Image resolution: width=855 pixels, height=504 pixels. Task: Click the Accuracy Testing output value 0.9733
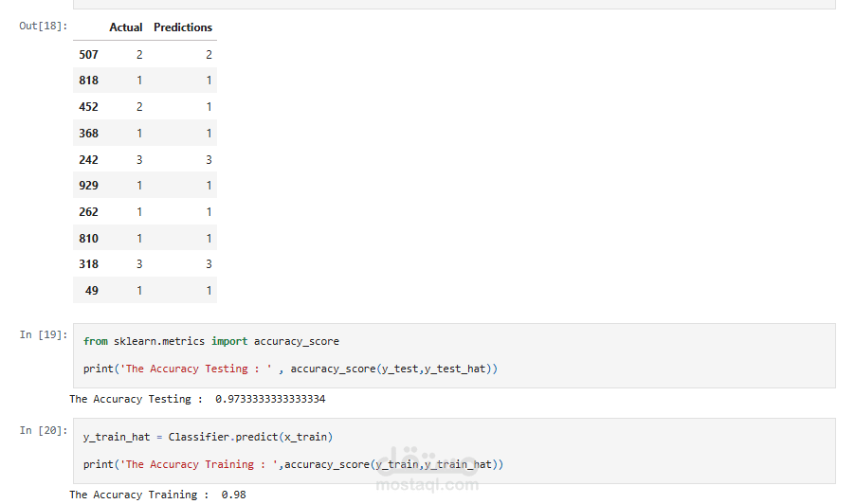270,400
